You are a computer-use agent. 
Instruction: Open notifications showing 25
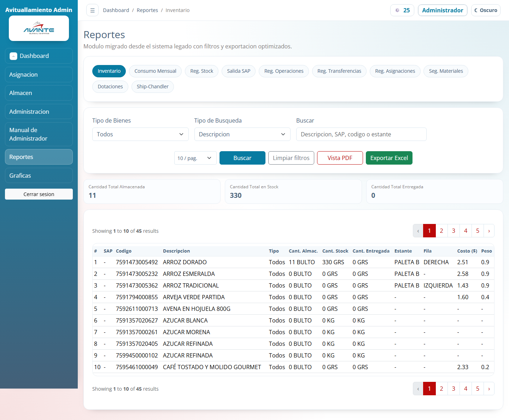pyautogui.click(x=402, y=10)
